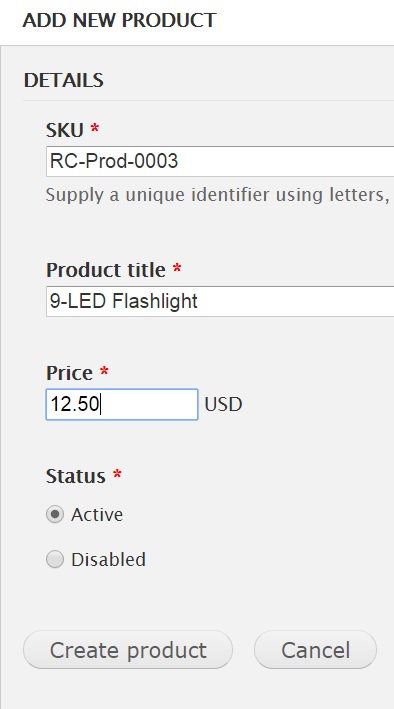The width and height of the screenshot is (394, 709).
Task: Click the word Active beside the radio
Action: tap(97, 515)
